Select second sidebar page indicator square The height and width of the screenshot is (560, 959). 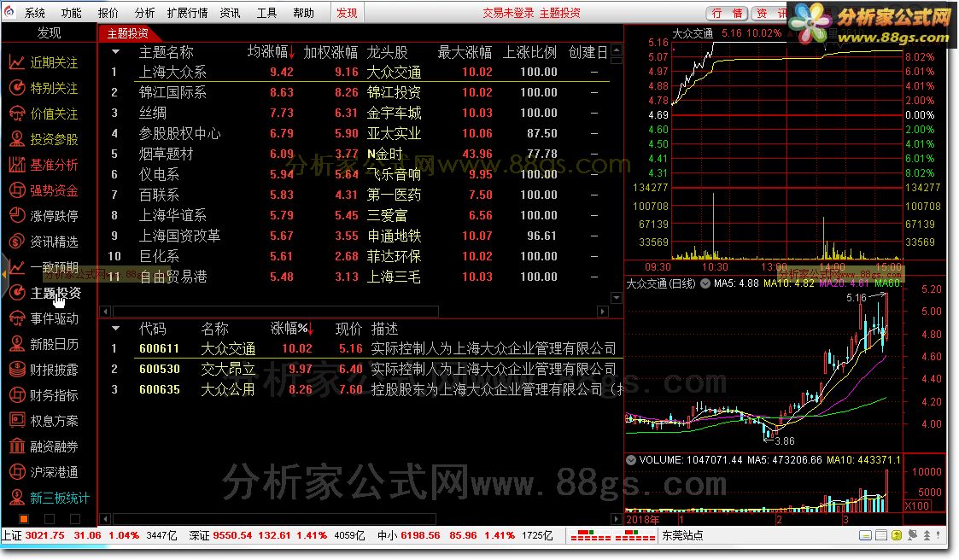(x=50, y=519)
